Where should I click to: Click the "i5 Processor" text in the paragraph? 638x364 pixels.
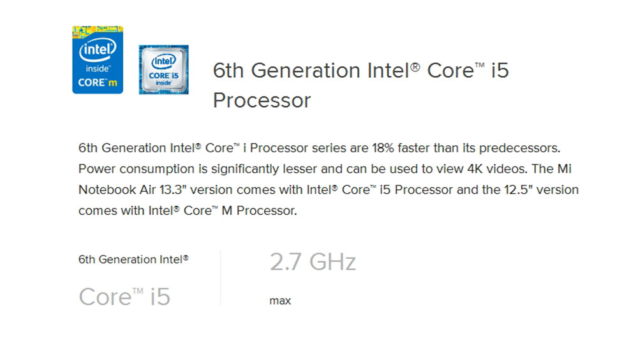coord(416,190)
